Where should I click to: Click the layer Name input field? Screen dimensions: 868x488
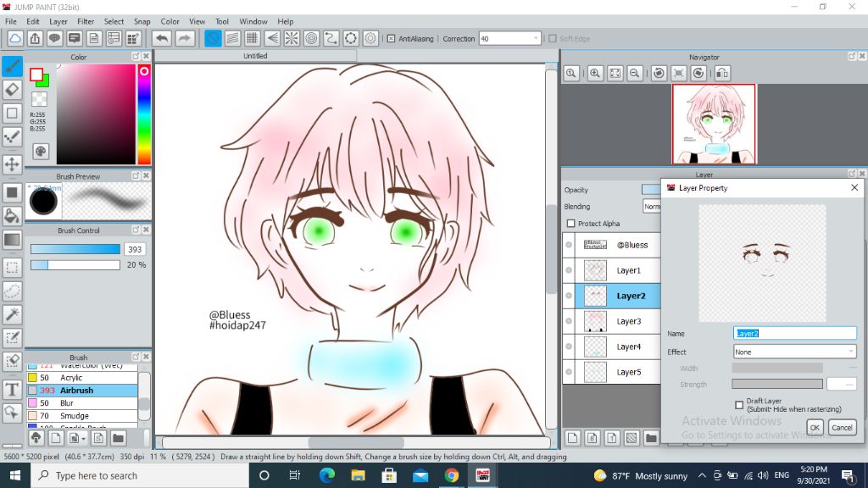click(794, 333)
